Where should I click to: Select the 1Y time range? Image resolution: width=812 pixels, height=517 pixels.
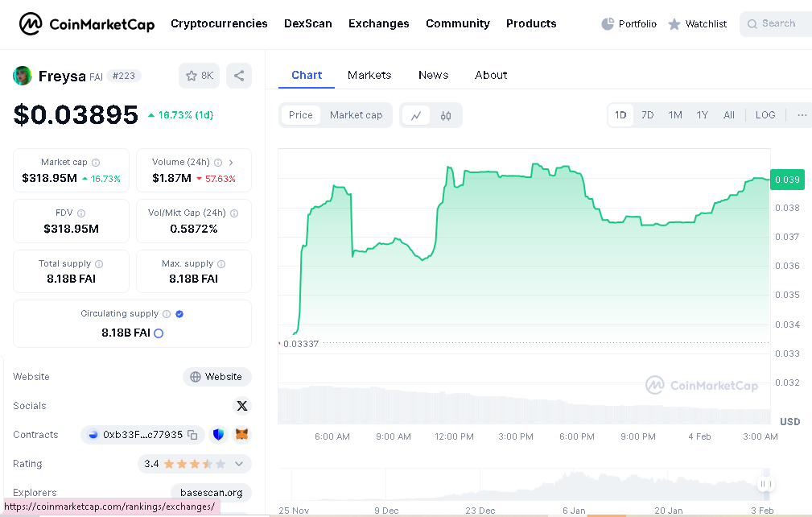[703, 115]
